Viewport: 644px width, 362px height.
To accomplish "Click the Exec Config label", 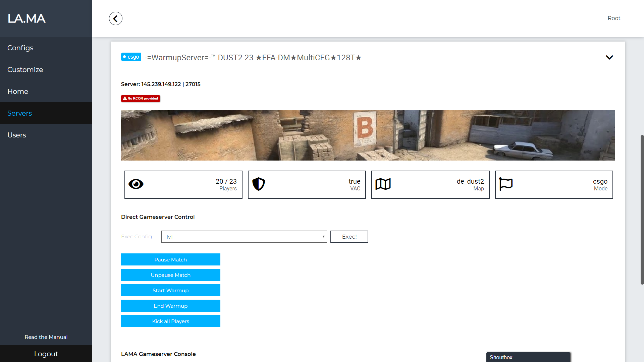I will coord(137,237).
